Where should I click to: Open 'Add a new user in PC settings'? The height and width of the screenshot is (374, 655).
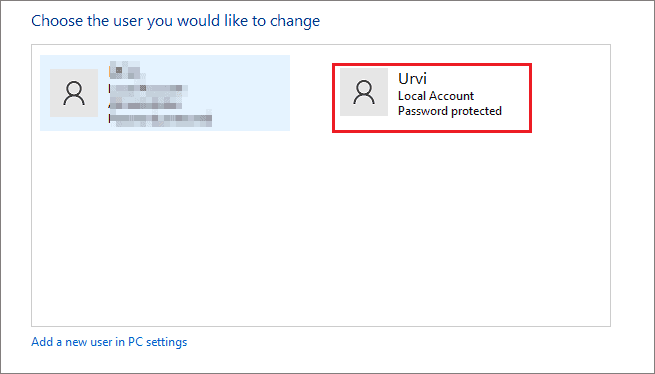109,342
